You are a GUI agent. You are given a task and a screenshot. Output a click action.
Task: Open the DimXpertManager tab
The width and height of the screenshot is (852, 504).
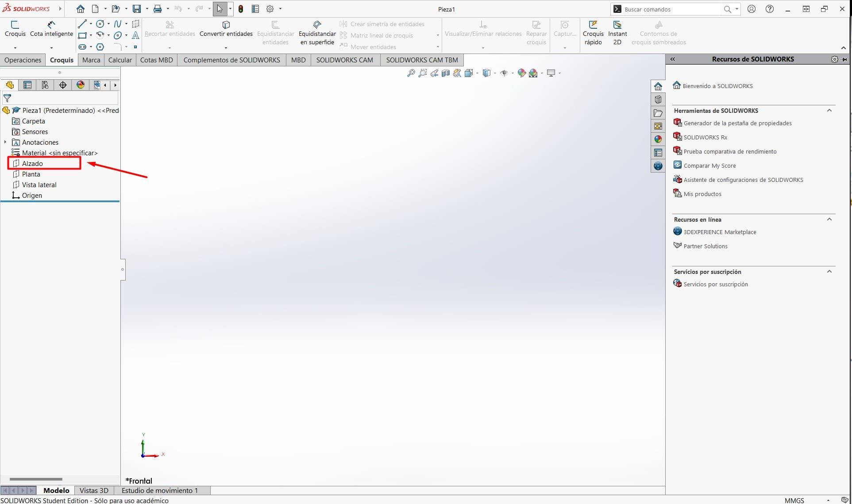tap(63, 85)
